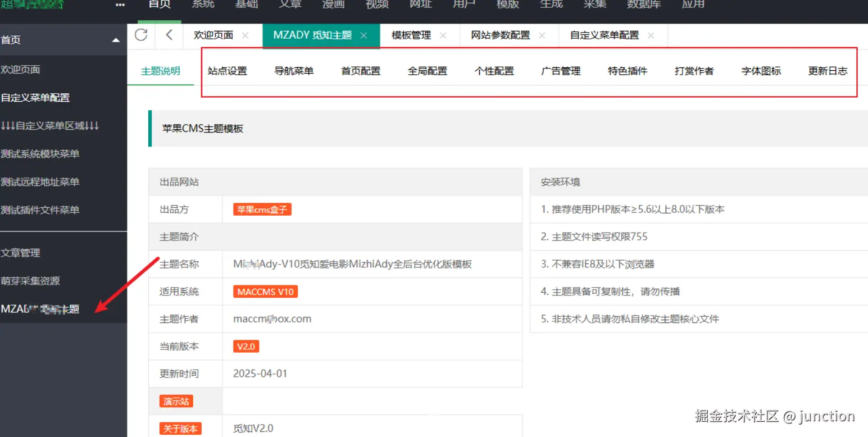868x437 pixels.
Task: Click the V2.0 version badge
Action: click(x=246, y=347)
